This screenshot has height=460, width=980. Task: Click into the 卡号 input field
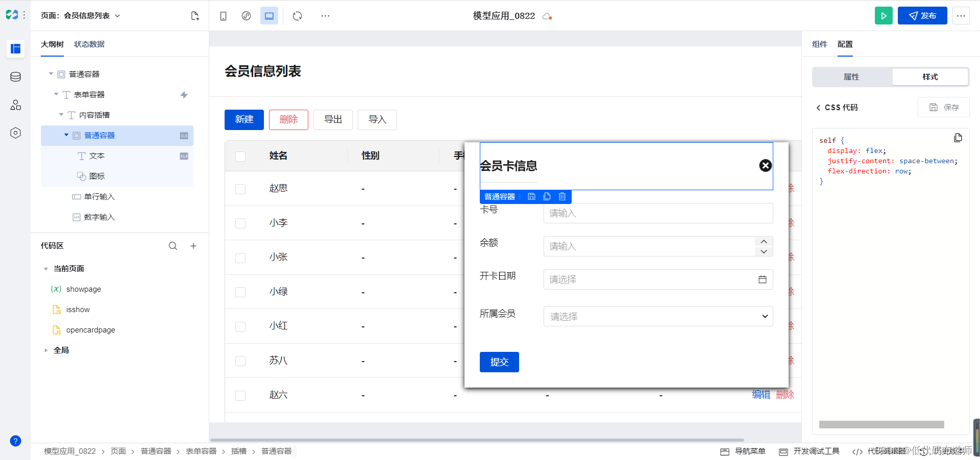pyautogui.click(x=658, y=213)
